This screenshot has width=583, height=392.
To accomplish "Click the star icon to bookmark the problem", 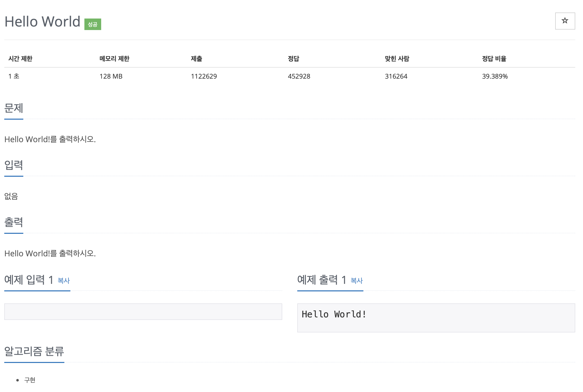I will click(x=565, y=21).
